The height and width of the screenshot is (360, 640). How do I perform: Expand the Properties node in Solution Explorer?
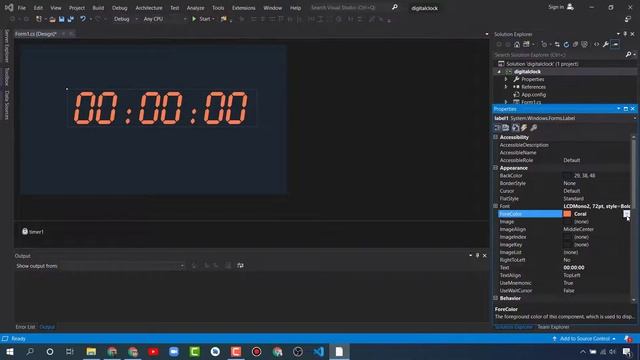[506, 79]
